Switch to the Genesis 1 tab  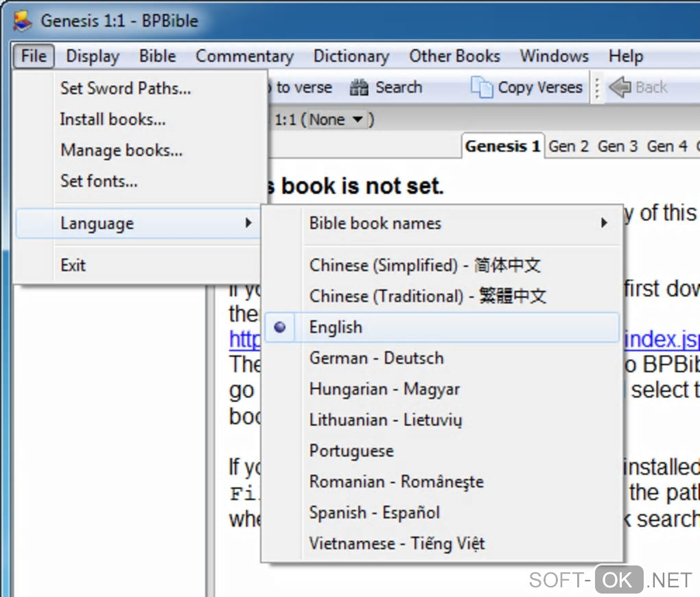point(502,146)
